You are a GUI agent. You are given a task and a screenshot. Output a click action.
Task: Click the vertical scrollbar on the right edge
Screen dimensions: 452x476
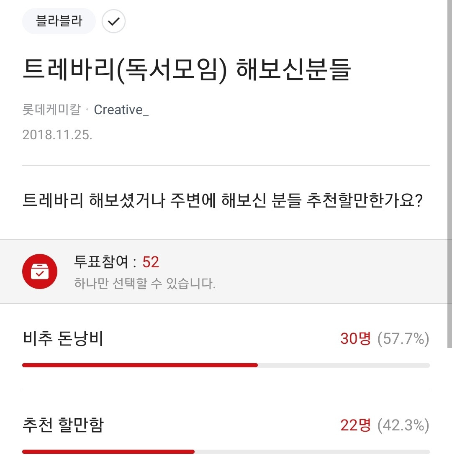pyautogui.click(x=449, y=174)
